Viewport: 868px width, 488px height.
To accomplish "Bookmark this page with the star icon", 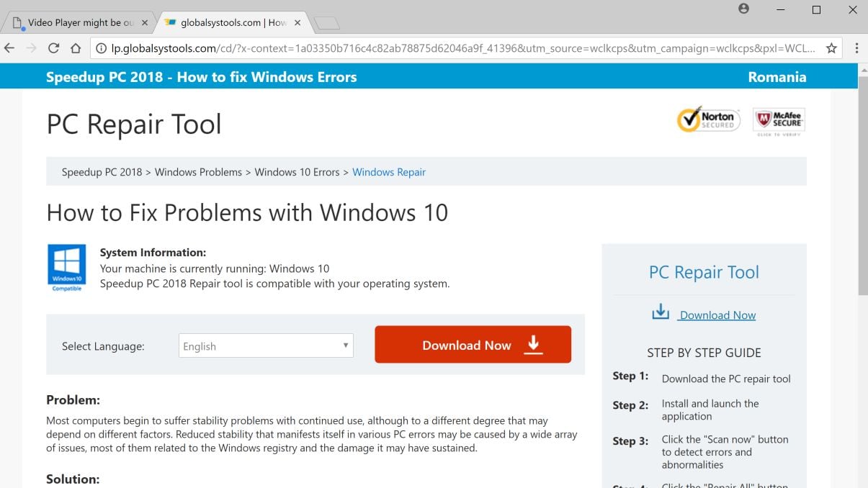I will 831,48.
